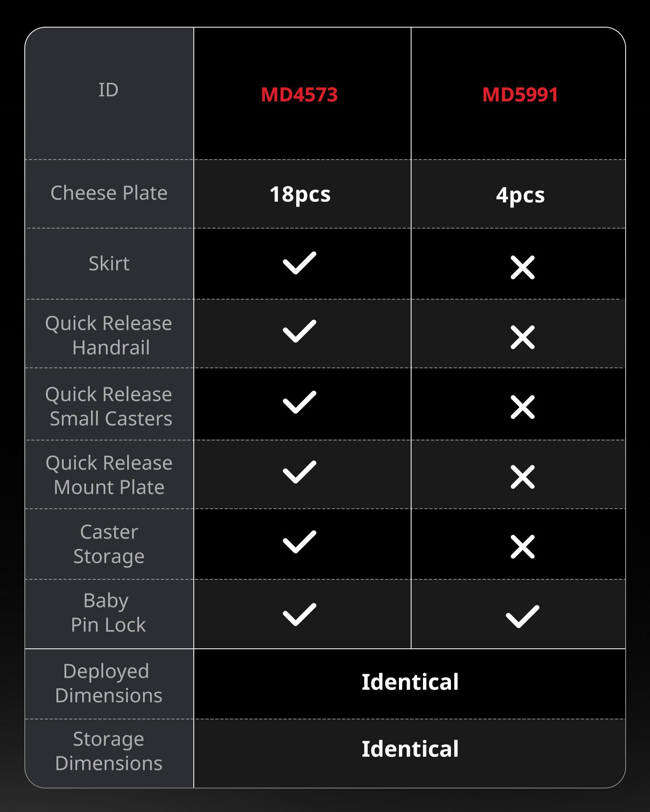Screen dimensions: 650x812
Task: Click the 4pcs Cheese Plate value
Action: click(520, 195)
